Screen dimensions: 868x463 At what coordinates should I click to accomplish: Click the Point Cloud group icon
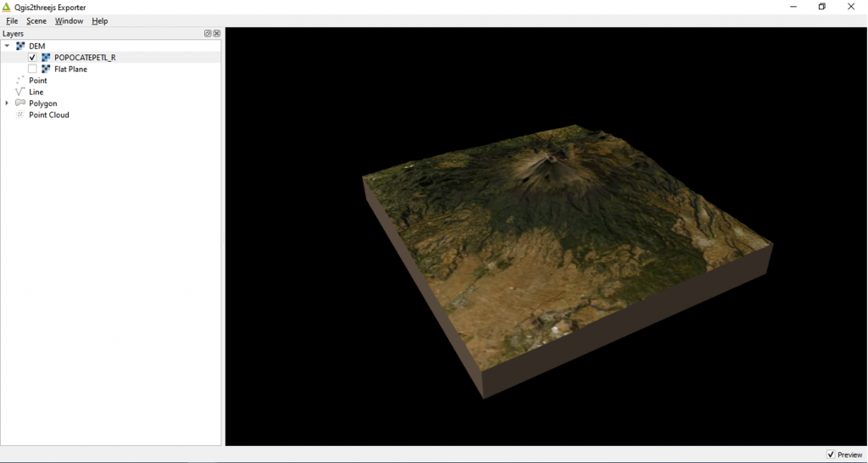20,114
